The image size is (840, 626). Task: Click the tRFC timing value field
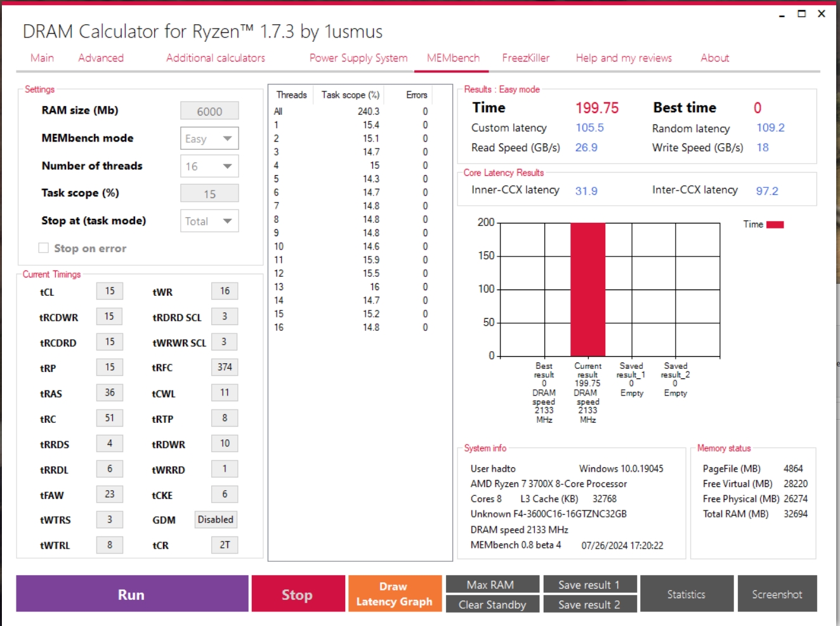pyautogui.click(x=224, y=367)
